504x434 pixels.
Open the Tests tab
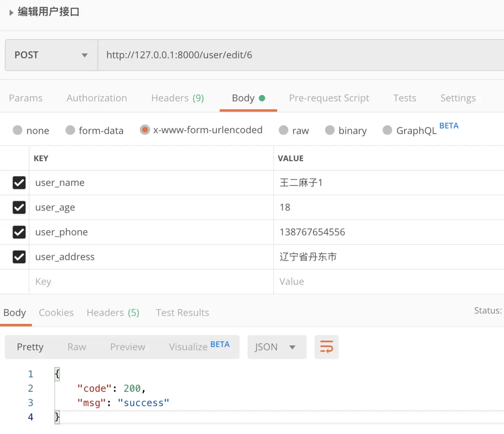click(x=404, y=98)
